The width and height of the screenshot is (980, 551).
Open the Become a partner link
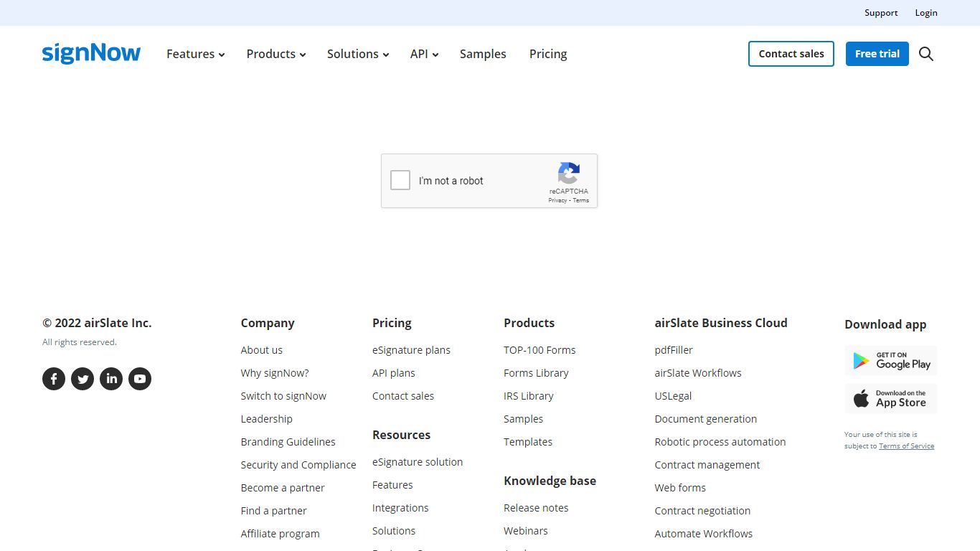coord(283,488)
